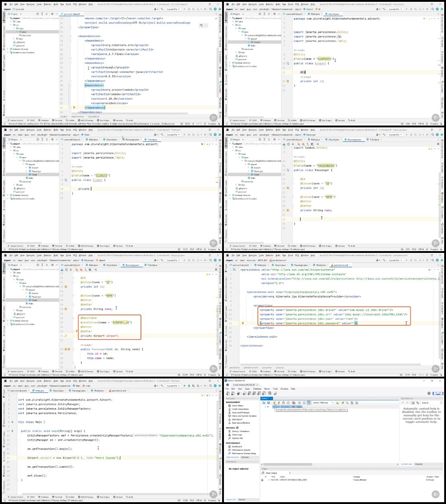Execute statement under cursor in MySQL Workbench
The image size is (446, 504).
pyautogui.click(x=279, y=403)
